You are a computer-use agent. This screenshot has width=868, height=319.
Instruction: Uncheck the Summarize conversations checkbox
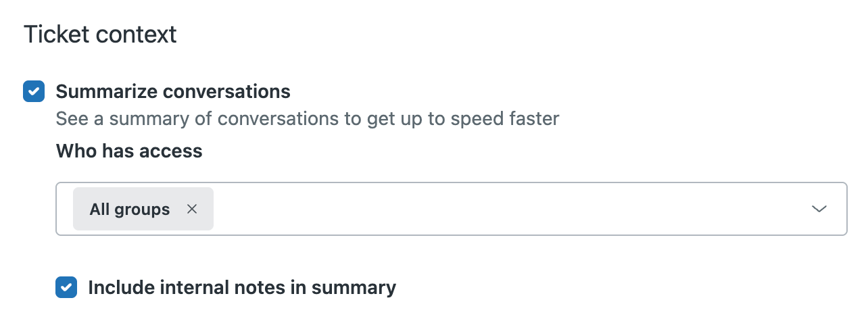tap(34, 91)
